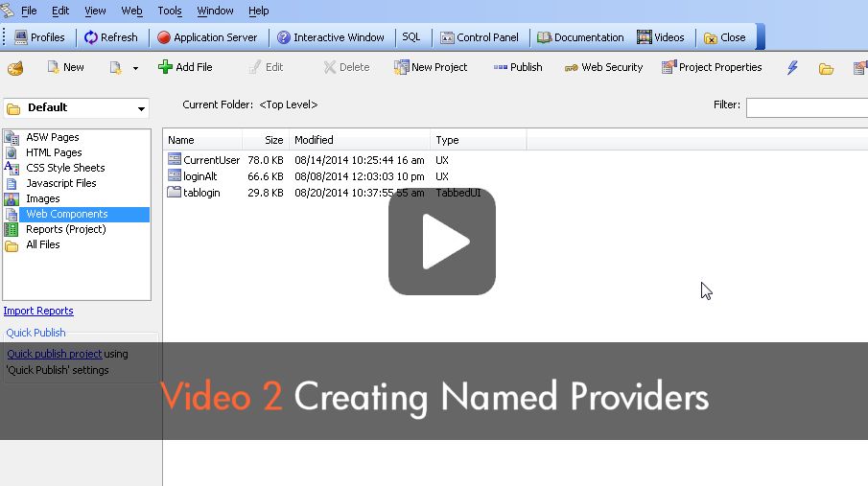Screen dimensions: 868x486
Task: Open the Documentation toolbar item
Action: 580,37
